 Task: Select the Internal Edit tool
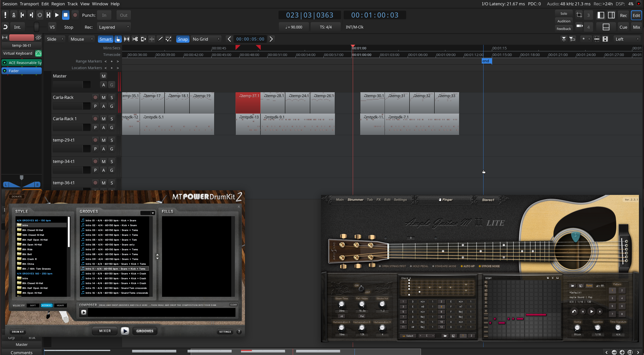point(168,39)
